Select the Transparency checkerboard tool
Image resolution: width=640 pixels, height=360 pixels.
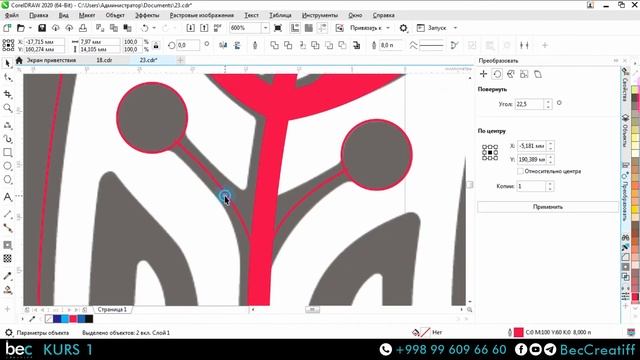pyautogui.click(x=7, y=259)
